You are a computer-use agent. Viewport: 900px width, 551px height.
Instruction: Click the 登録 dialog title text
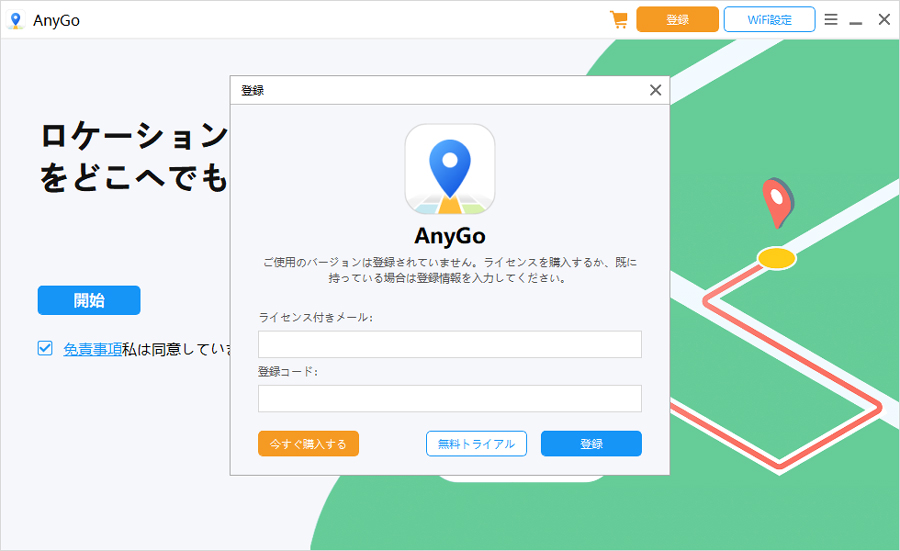pyautogui.click(x=253, y=91)
